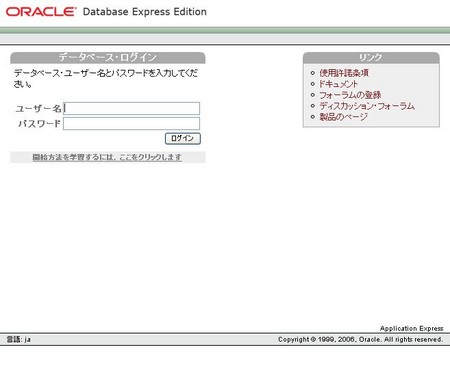
Task: Click the login instruction text データベース・ユーザー名とパスワードを入力
Action: pos(106,78)
